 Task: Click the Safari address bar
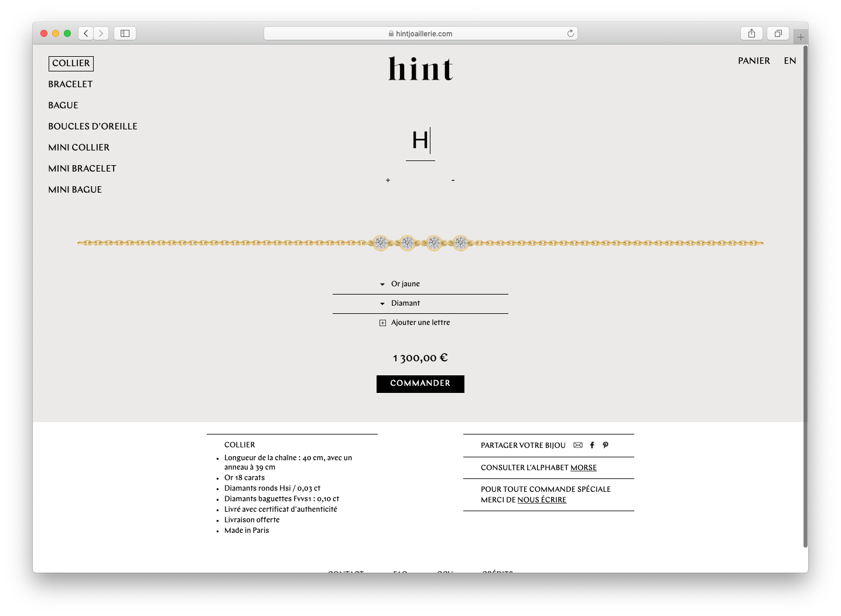pos(420,33)
